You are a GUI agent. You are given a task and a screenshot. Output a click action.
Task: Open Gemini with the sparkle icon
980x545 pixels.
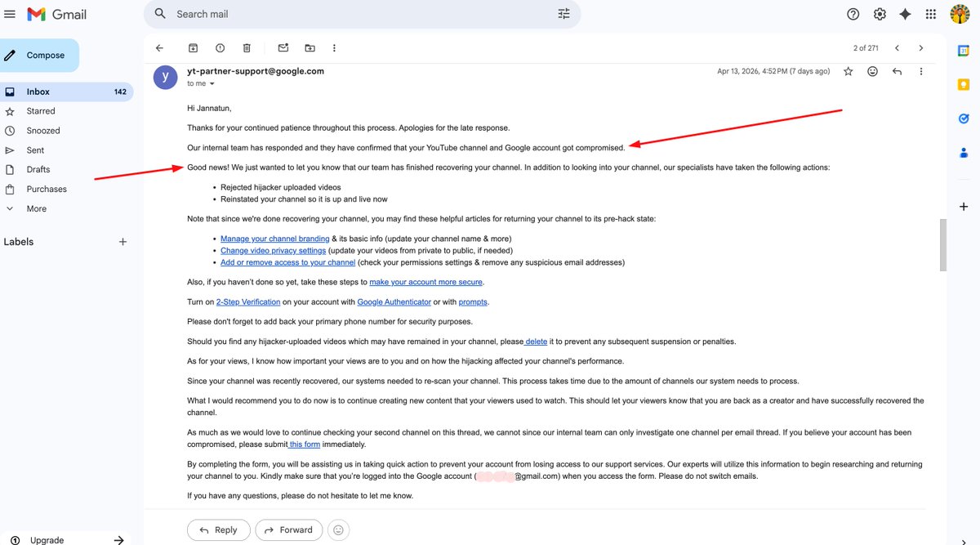tap(904, 13)
